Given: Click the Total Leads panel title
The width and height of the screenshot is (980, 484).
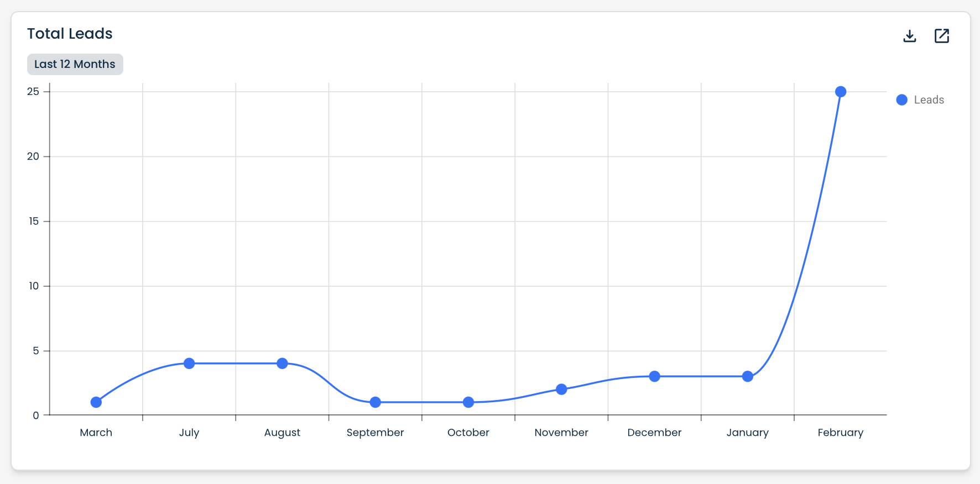Looking at the screenshot, I should pyautogui.click(x=70, y=34).
